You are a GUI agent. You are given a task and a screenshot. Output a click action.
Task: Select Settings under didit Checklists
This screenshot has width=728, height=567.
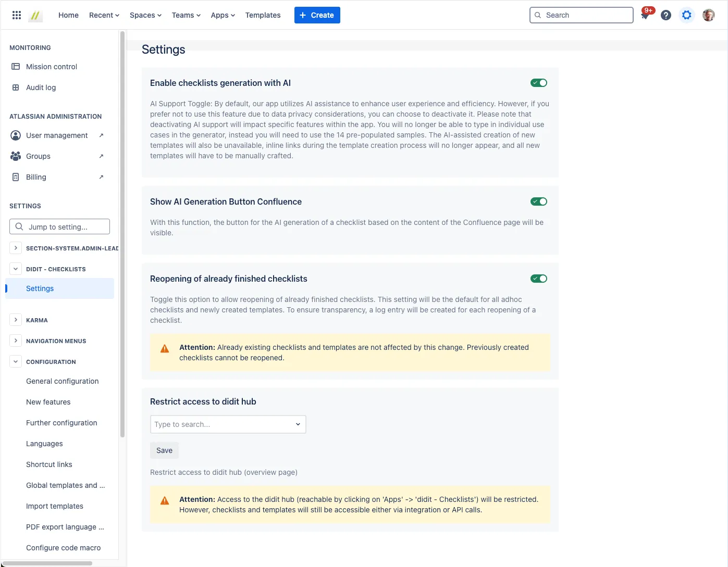point(59,288)
